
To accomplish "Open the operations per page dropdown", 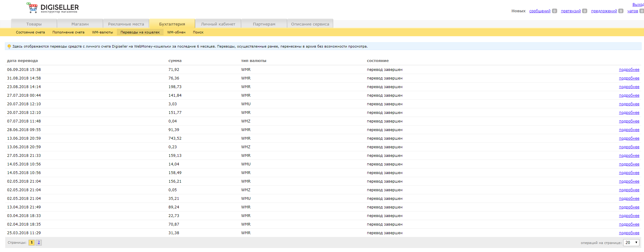I will tap(631, 242).
